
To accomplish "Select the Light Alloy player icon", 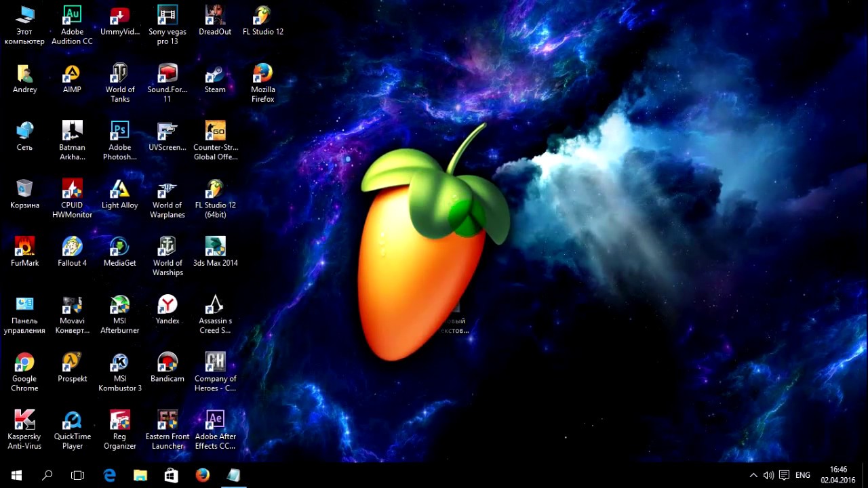I will click(x=120, y=193).
